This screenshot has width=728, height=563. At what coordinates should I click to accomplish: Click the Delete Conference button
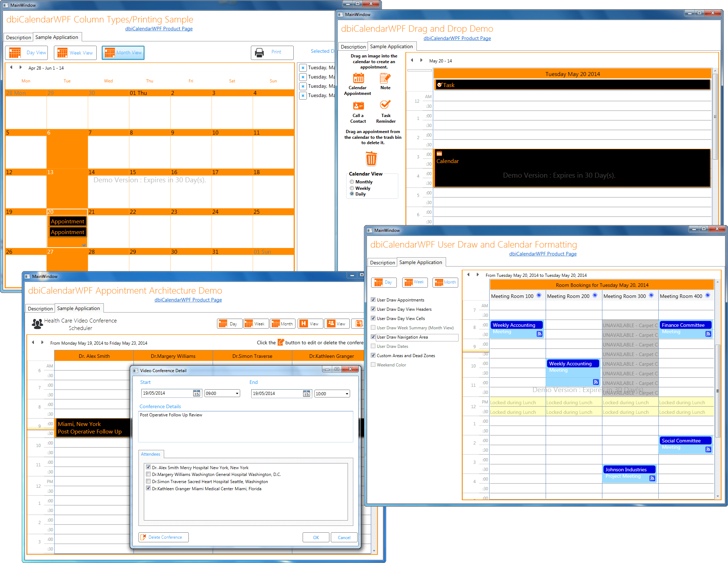click(163, 537)
